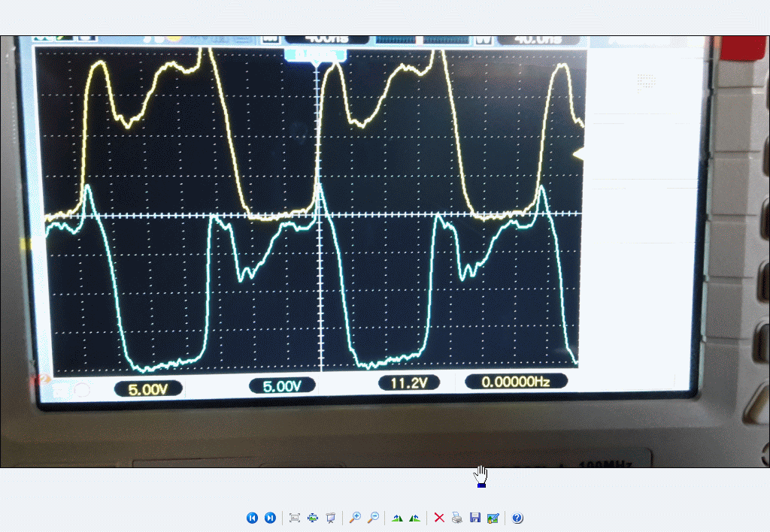Click the 0.00000Hz frequency readout

click(516, 382)
